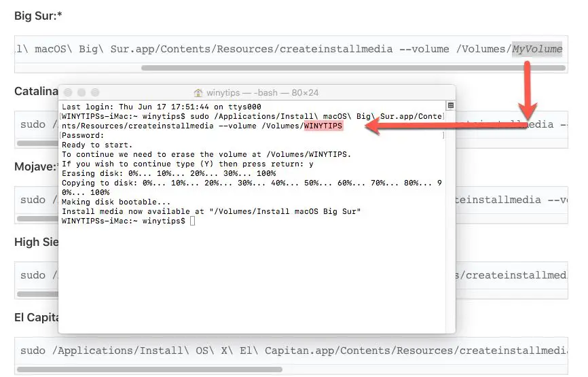The height and width of the screenshot is (377, 588).
Task: Click the 'Last login: Thu Jun 17' line
Action: click(161, 107)
